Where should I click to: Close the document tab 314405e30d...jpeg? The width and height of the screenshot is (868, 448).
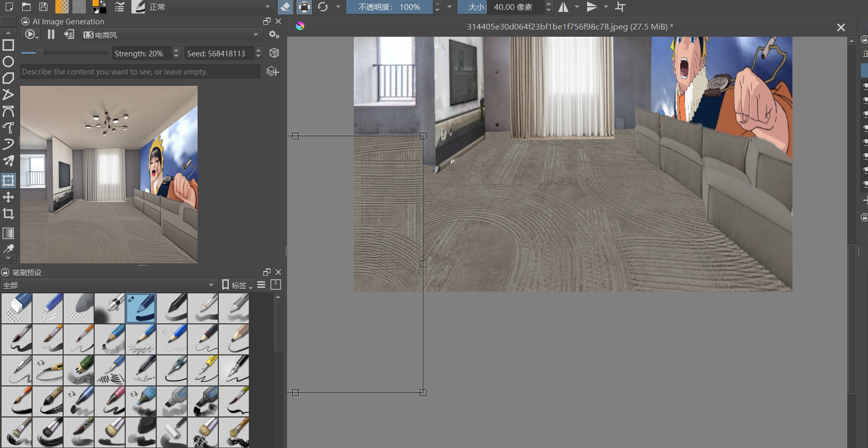pos(841,27)
